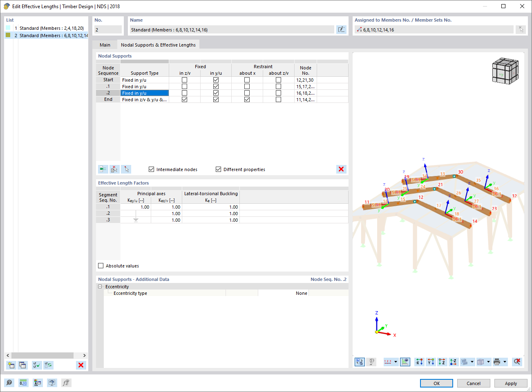Open the view type dropdown next to cube icon
Screen dimensions: 532x392
(488, 362)
